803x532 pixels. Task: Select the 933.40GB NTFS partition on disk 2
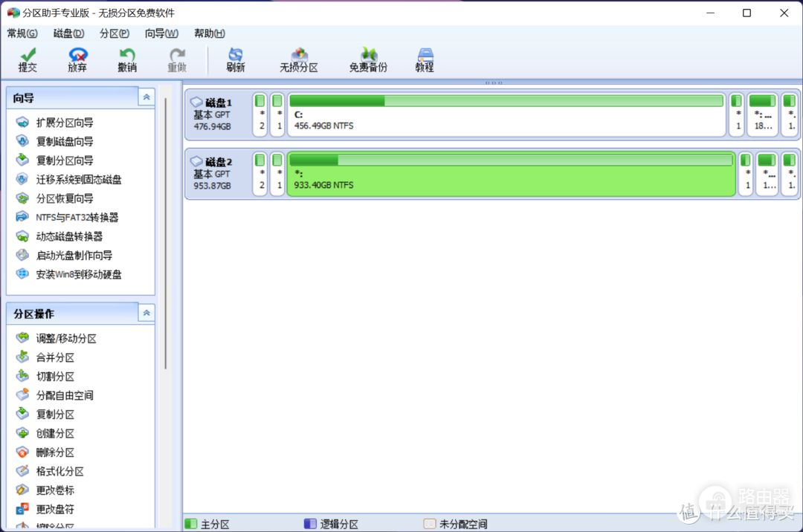click(x=511, y=173)
